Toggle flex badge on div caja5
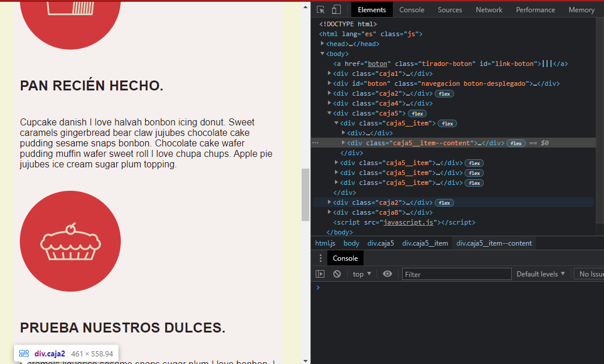This screenshot has width=604, height=364. pyautogui.click(x=418, y=114)
